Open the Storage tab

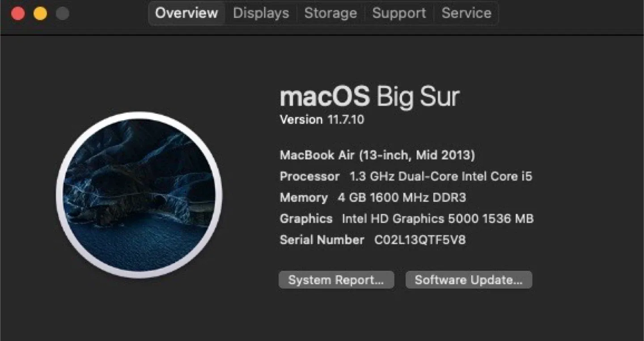coord(330,13)
